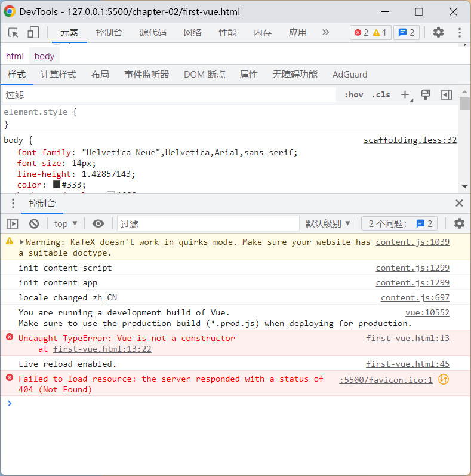This screenshot has height=476, width=471.
Task: Switch to the 控制台 tab in main toolbar
Action: coord(109,32)
